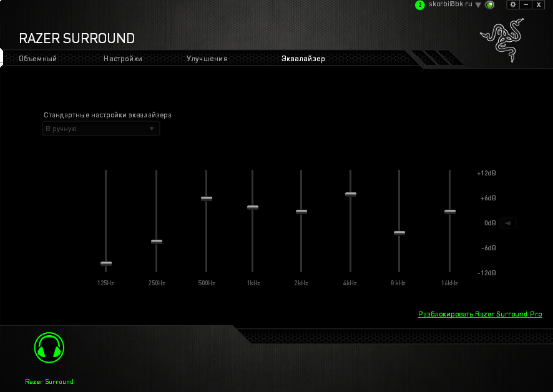
Task: Open the В ручную equalizer preset dropdown
Action: (101, 129)
